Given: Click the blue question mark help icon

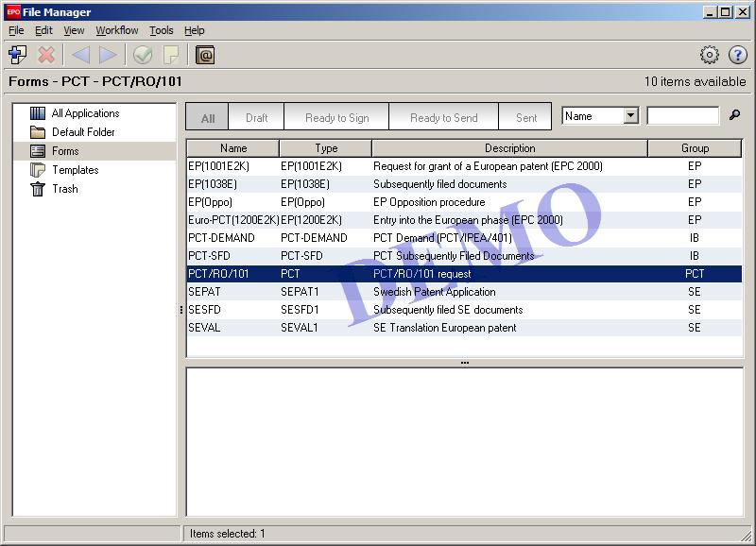Looking at the screenshot, I should click(x=738, y=55).
